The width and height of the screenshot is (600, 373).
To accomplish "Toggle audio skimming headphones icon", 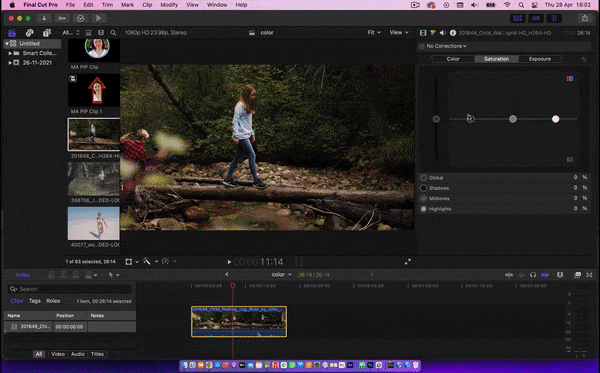I will [x=533, y=275].
